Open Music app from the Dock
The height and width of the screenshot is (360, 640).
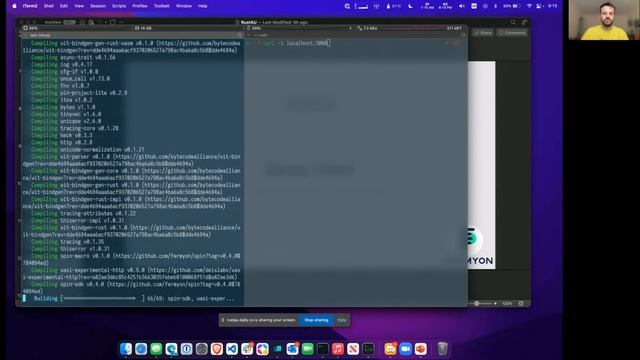[338, 349]
